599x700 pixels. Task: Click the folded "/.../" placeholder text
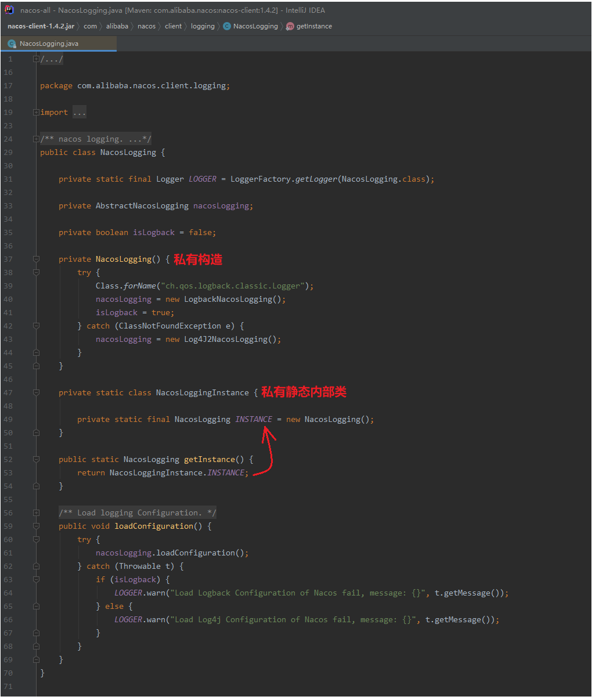point(52,59)
